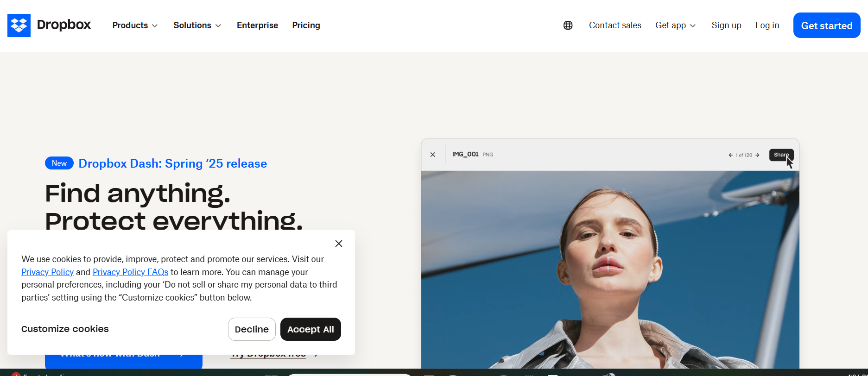Open the Enterprise menu item
Viewport: 868px width, 376px height.
coord(257,25)
